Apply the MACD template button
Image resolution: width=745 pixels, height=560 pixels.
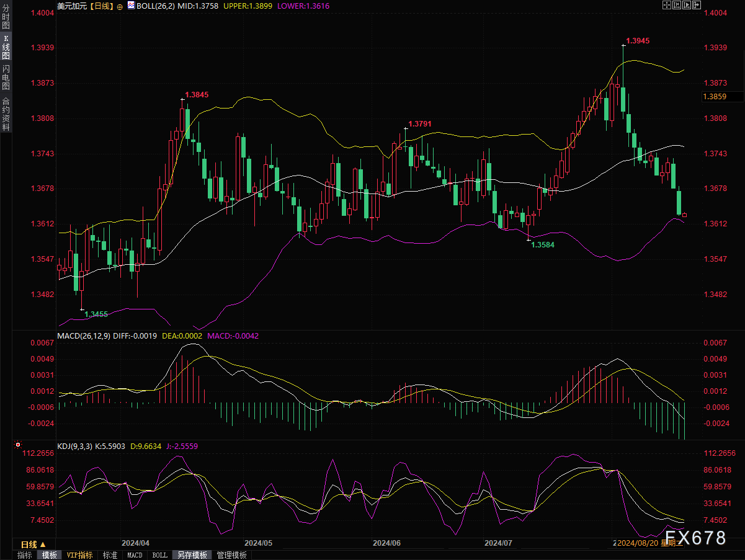(x=135, y=555)
